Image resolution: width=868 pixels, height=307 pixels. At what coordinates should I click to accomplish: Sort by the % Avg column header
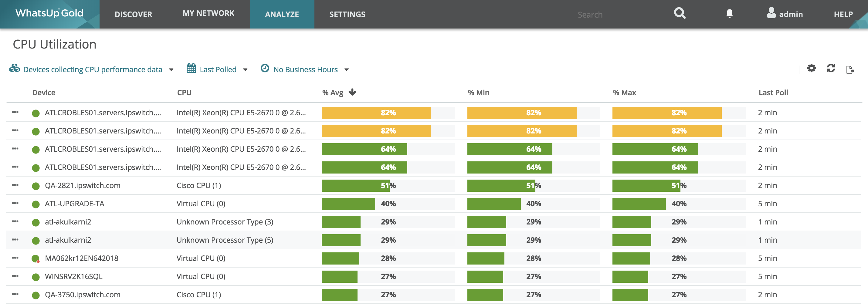coord(333,93)
